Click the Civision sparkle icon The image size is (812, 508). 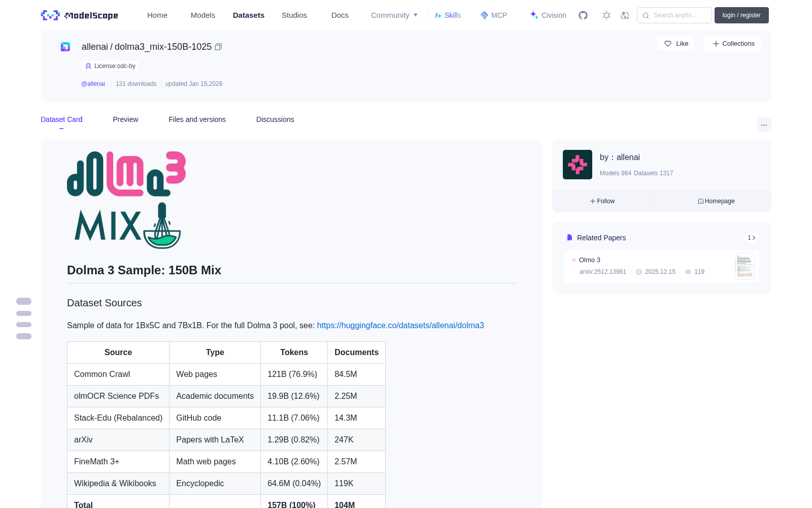point(534,15)
